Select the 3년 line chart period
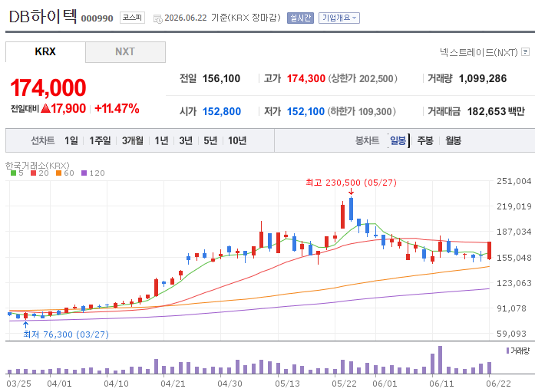Screen dimensions: 535x392 coord(186,140)
